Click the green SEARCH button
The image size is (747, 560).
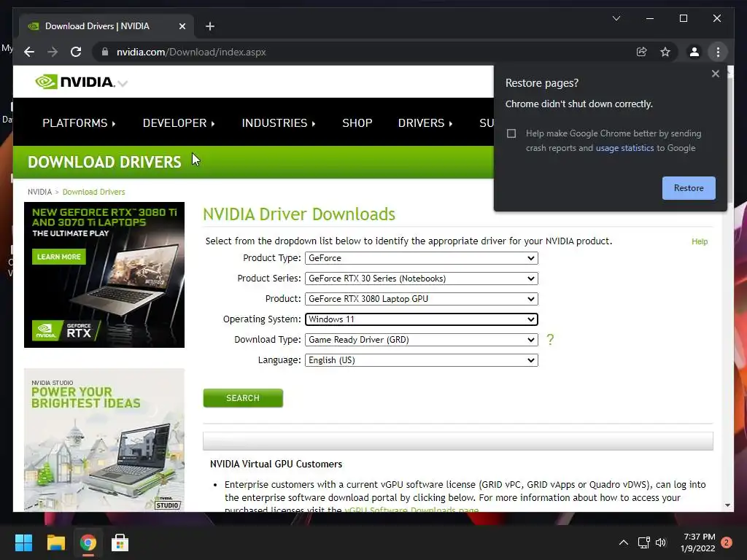coord(243,397)
